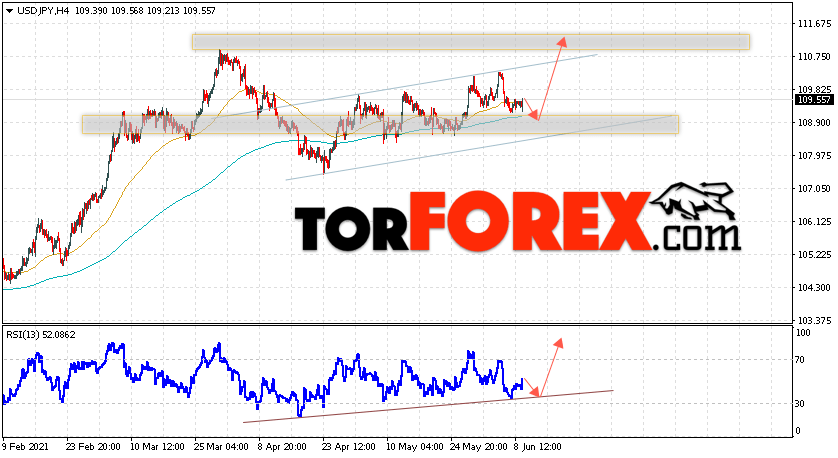Select the 111.675 price axis level

(814, 24)
